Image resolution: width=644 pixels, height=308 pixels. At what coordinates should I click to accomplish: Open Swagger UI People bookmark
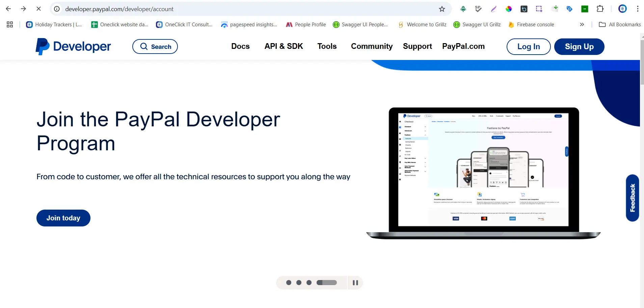(360, 25)
